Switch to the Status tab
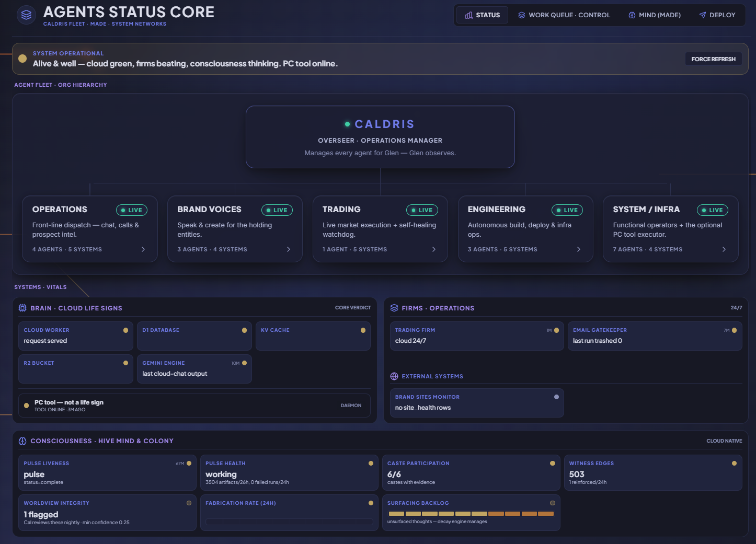The height and width of the screenshot is (544, 756). (x=482, y=15)
